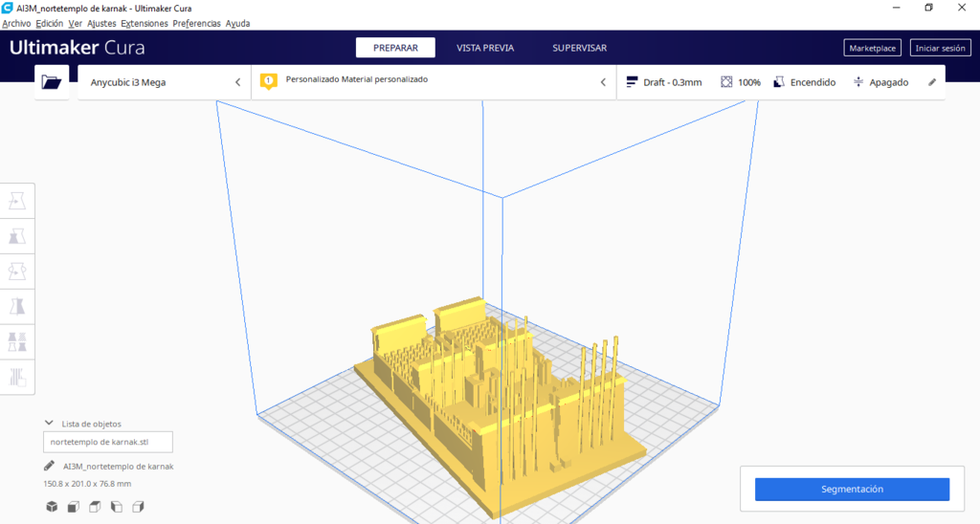Open the Extensiones menu
Image resolution: width=980 pixels, height=524 pixels.
tap(145, 23)
